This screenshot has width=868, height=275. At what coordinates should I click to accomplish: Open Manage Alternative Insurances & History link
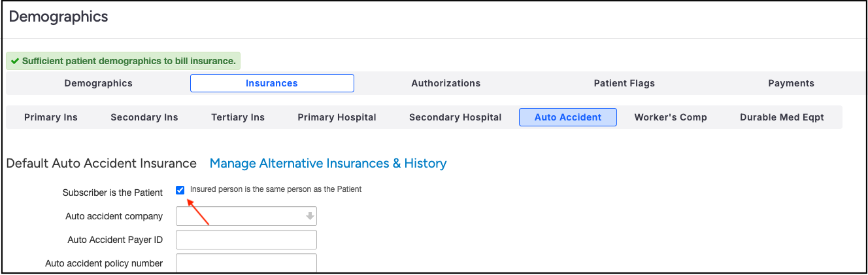point(328,163)
